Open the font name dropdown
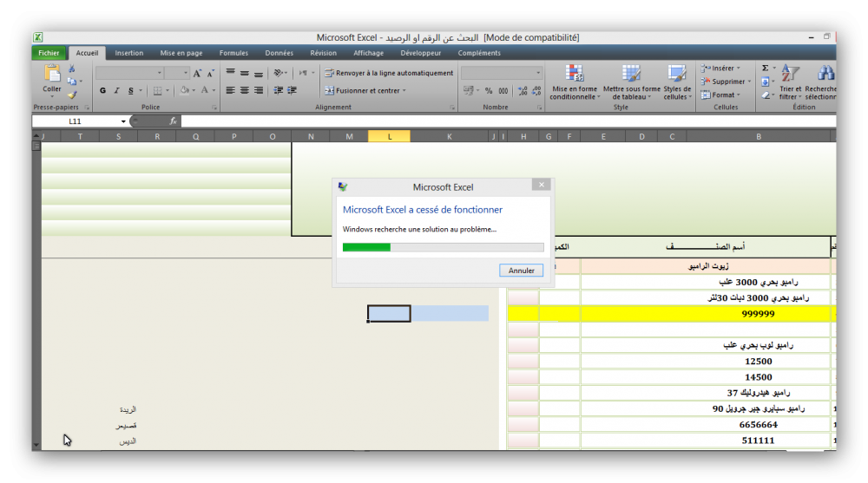The image size is (868, 483). 159,73
